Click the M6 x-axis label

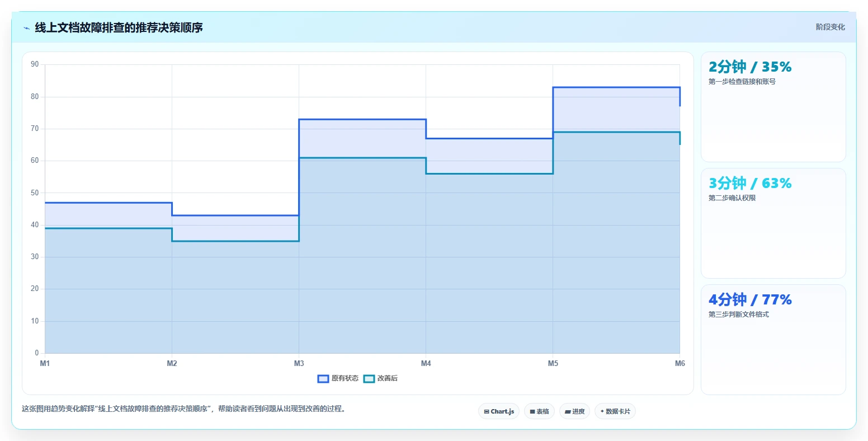(x=680, y=364)
